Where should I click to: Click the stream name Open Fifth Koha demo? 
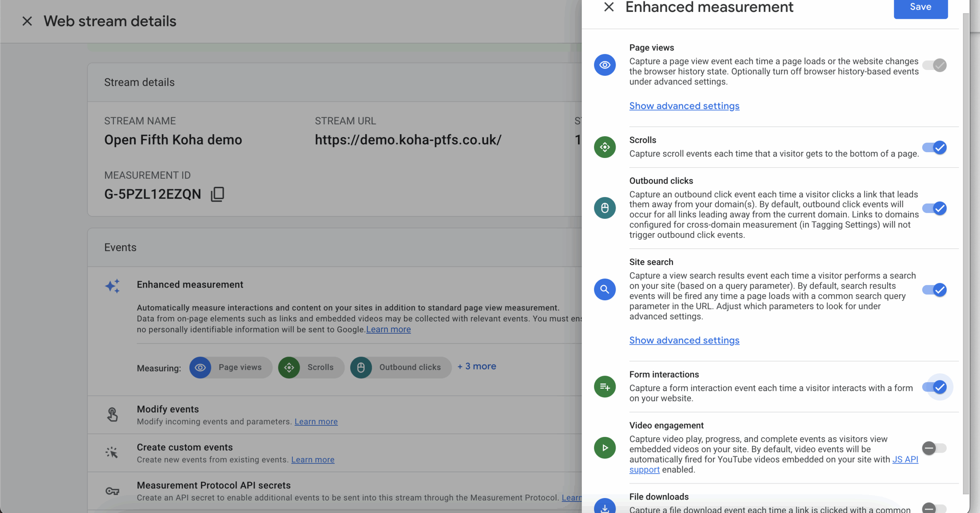[x=173, y=140]
